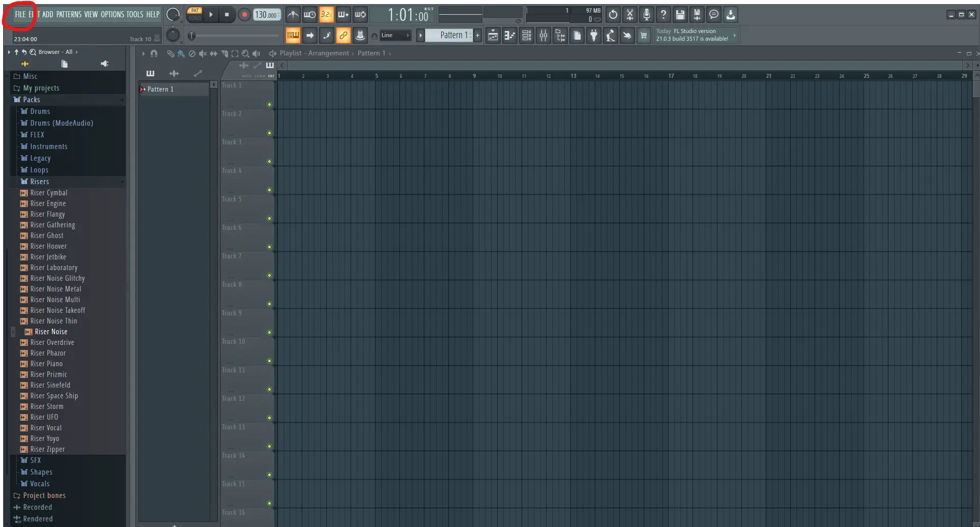Open the PATTERNS menu

(x=69, y=14)
